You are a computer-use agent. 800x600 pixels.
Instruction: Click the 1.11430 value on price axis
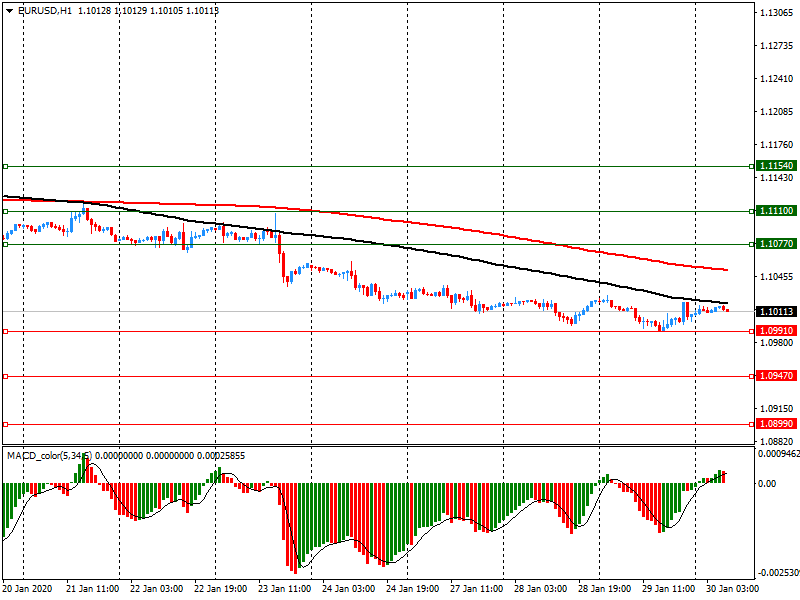coord(777,178)
